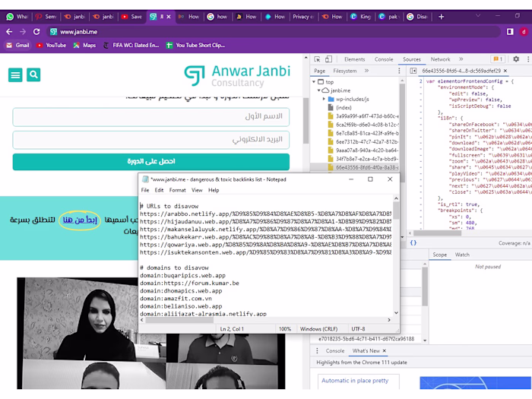Collapse the janbi.me domain node
The height and width of the screenshot is (399, 532).
[x=319, y=90]
